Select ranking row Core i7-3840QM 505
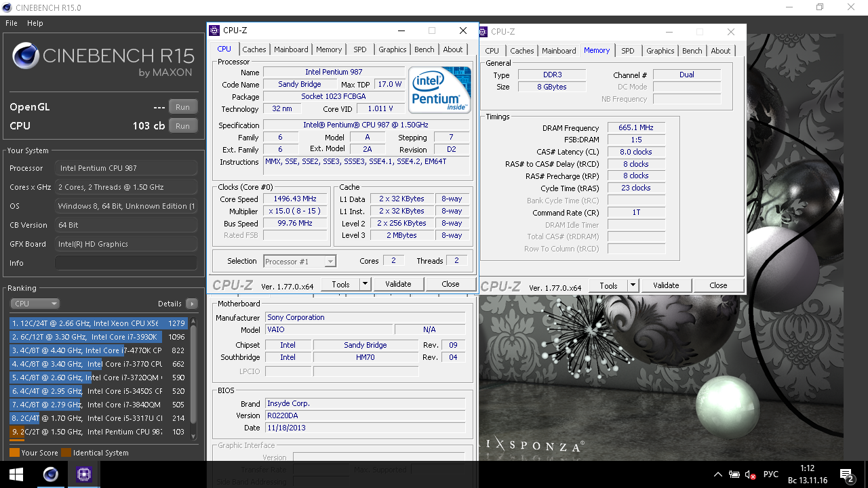The height and width of the screenshot is (488, 868). tap(98, 405)
